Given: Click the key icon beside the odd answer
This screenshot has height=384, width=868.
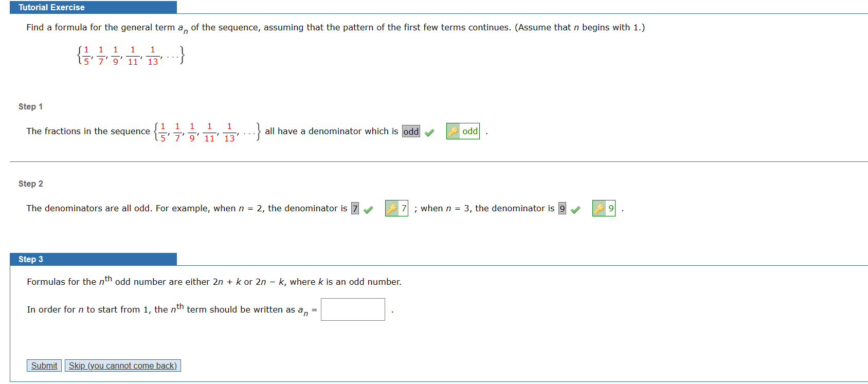Looking at the screenshot, I should pyautogui.click(x=453, y=132).
